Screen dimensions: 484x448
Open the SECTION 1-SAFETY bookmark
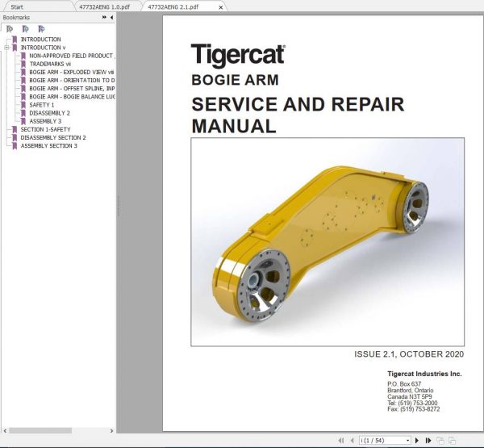click(46, 129)
